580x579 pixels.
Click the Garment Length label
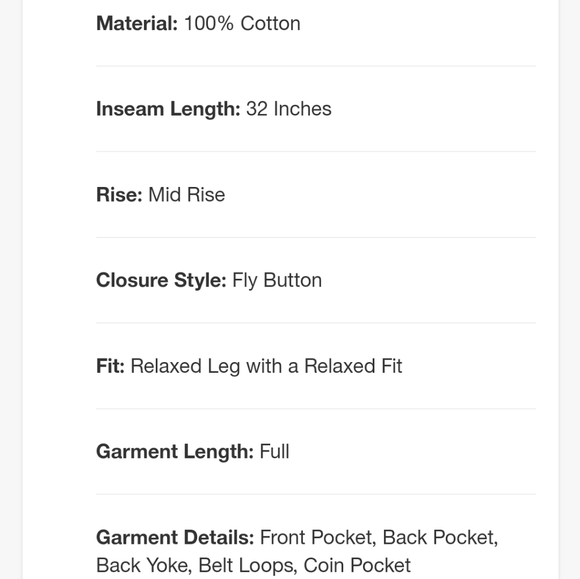[175, 452]
